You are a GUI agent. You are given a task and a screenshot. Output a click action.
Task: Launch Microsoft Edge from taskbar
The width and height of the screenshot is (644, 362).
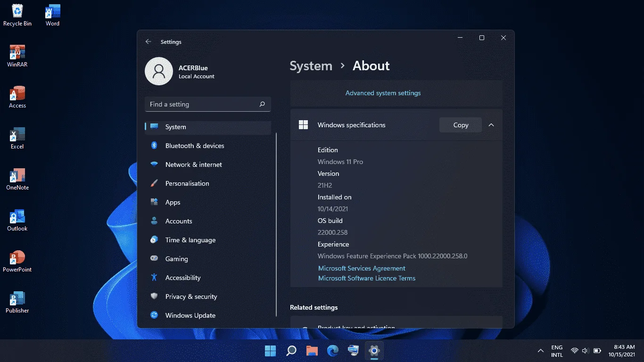tap(333, 350)
